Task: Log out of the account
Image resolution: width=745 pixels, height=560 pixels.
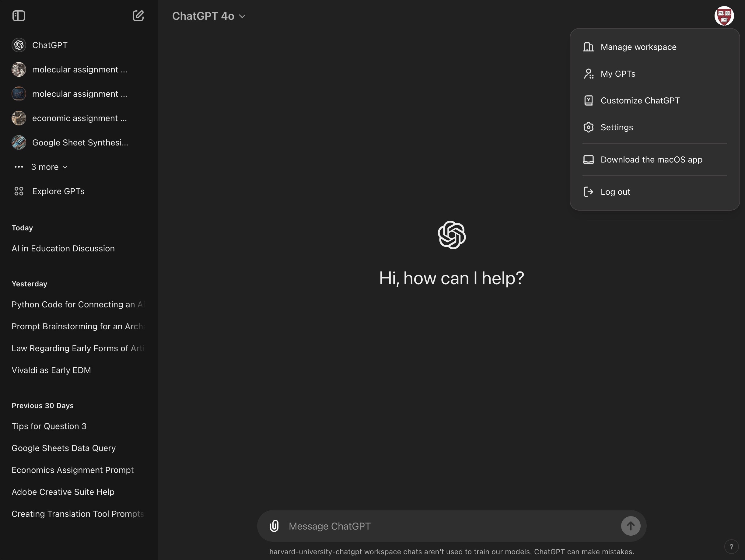Action: 615,192
